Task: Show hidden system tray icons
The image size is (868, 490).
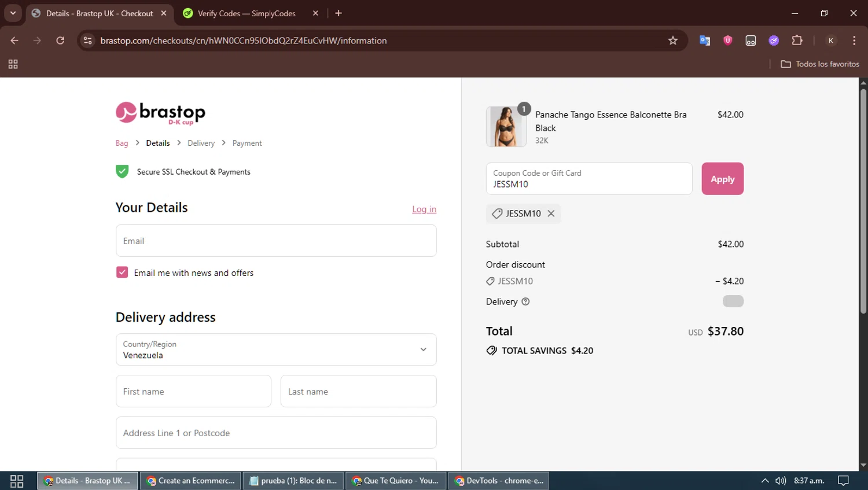Action: 765,481
